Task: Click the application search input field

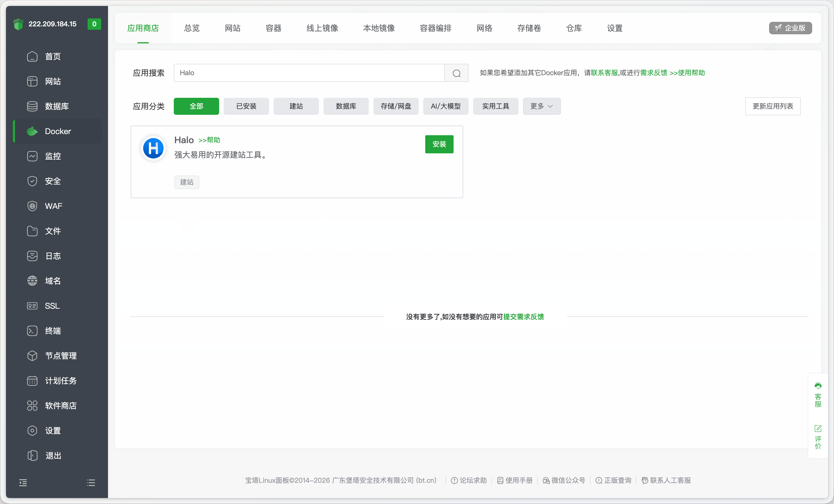Action: [x=309, y=73]
